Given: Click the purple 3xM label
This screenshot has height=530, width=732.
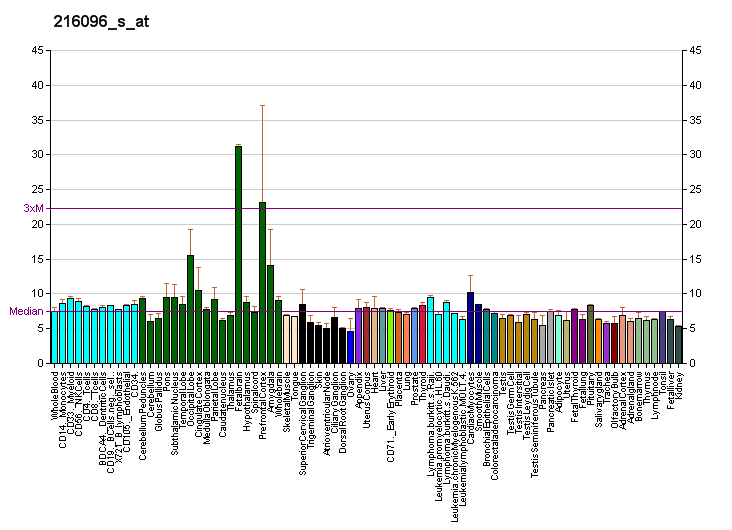Looking at the screenshot, I should [x=34, y=208].
